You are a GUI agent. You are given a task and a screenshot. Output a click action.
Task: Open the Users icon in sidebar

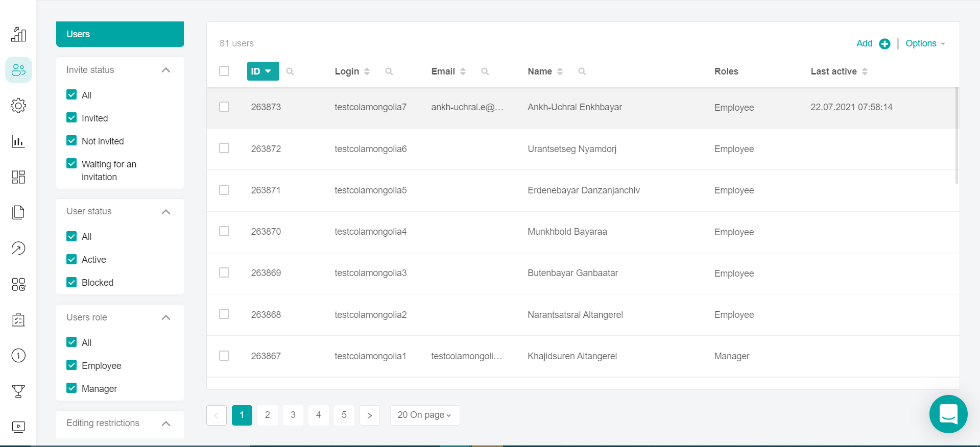coord(18,70)
